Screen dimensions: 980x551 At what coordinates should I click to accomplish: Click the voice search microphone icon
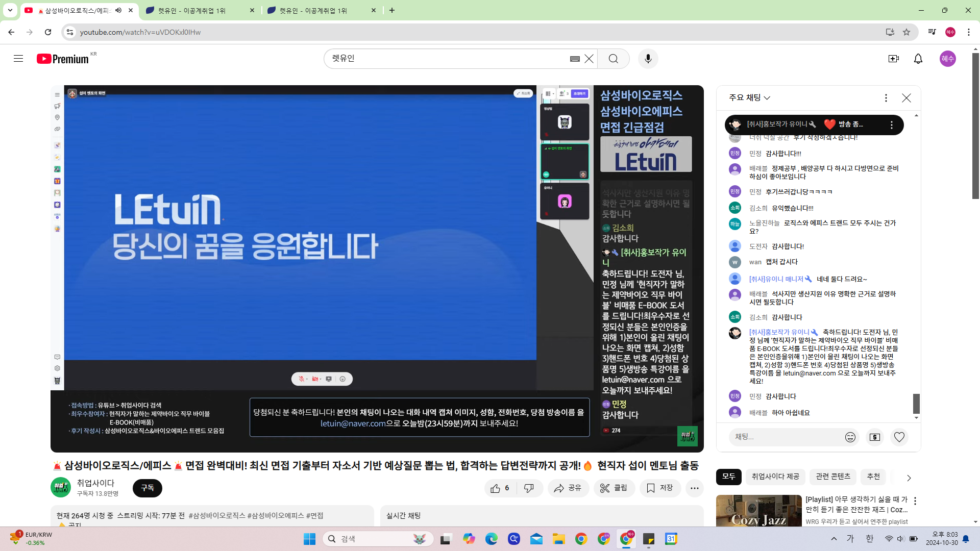648,59
